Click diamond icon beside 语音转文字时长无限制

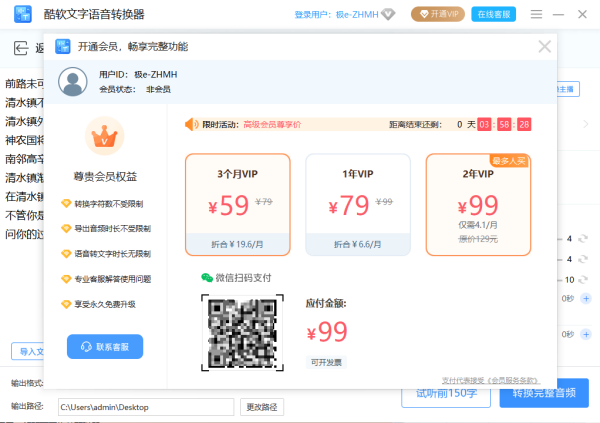(x=66, y=254)
